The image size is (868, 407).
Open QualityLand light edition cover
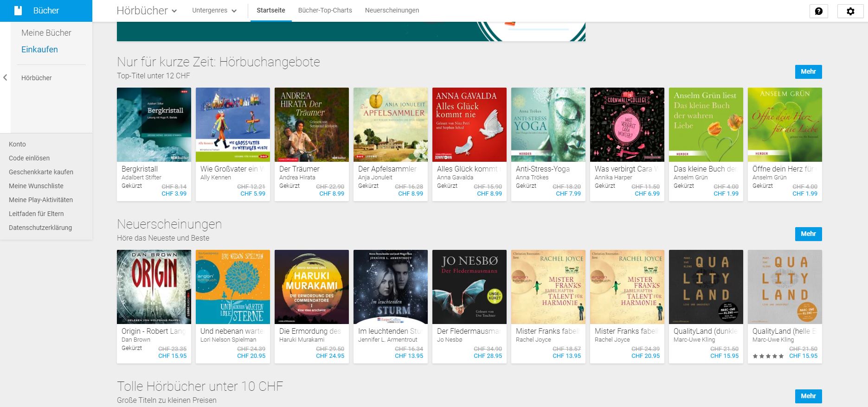[785, 287]
